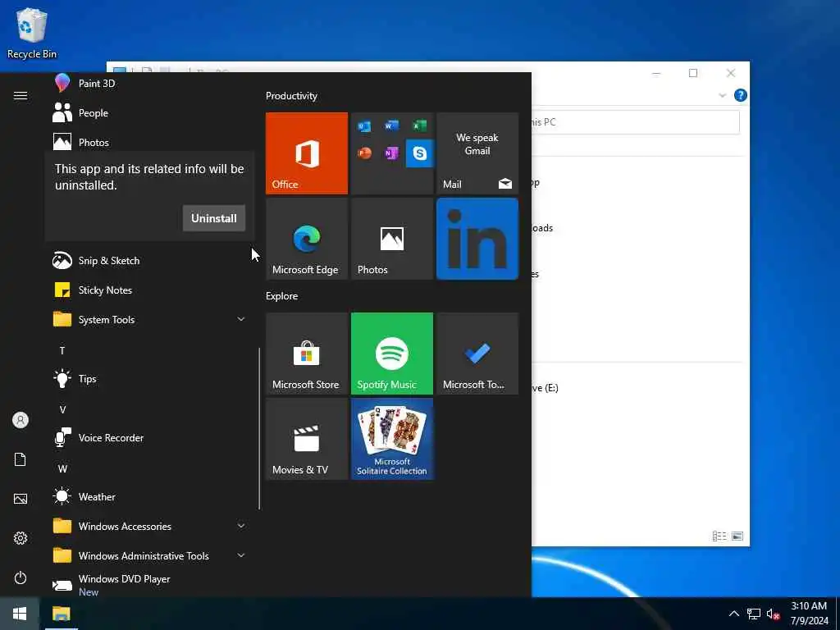Open the Mail tile
Image resolution: width=840 pixels, height=630 pixels.
coord(477,153)
